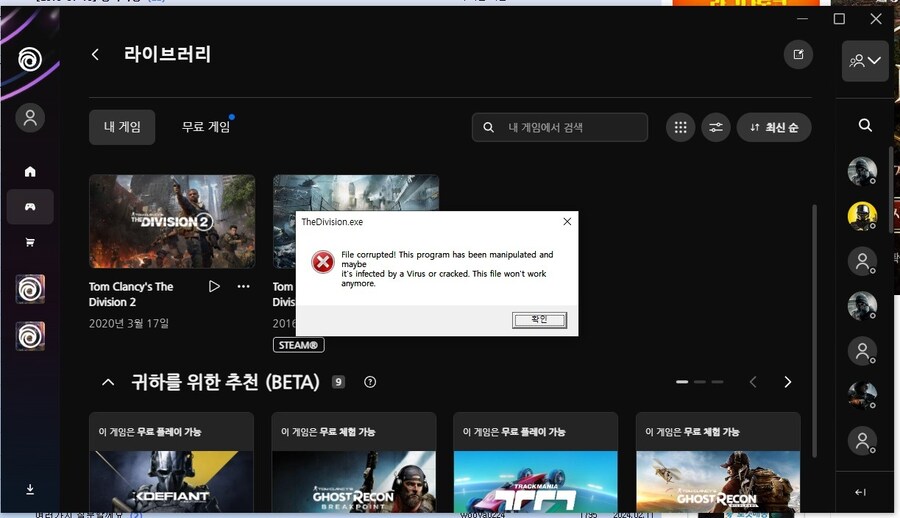Switch to grid view icon
Viewport: 900px width, 518px height.
pyautogui.click(x=680, y=127)
